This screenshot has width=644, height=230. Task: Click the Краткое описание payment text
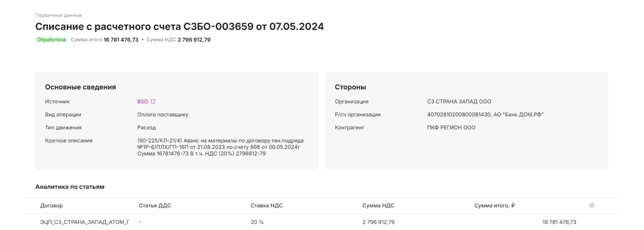click(220, 147)
